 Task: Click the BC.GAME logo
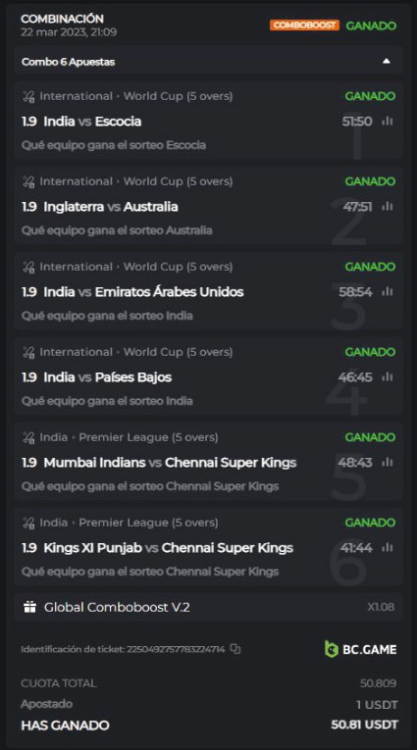pos(361,649)
